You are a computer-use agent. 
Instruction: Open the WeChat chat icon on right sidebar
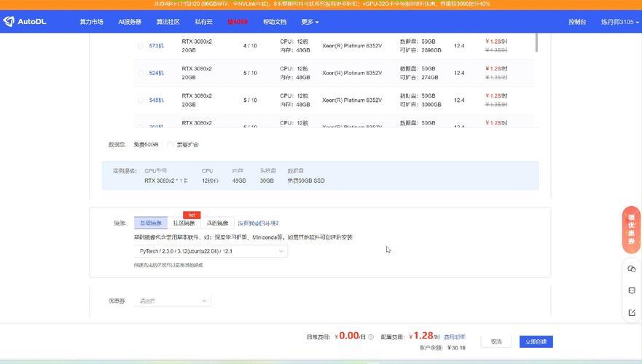point(631,269)
